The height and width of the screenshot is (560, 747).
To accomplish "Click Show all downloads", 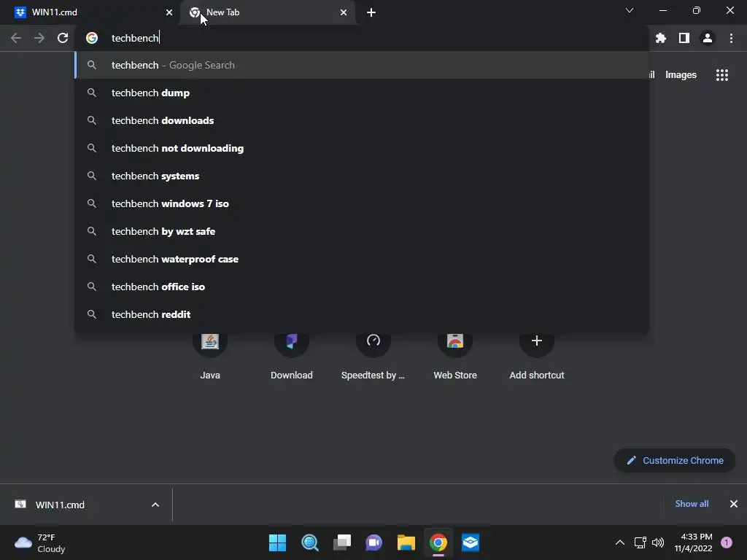I will 692,504.
